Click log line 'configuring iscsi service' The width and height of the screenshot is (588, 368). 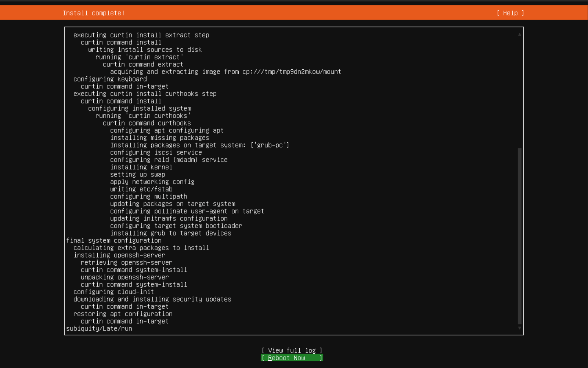point(156,152)
